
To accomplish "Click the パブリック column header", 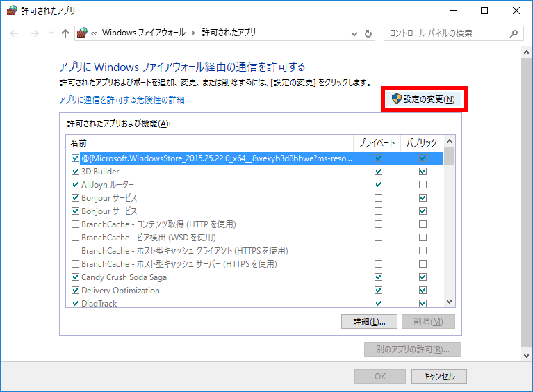I will 422,142.
